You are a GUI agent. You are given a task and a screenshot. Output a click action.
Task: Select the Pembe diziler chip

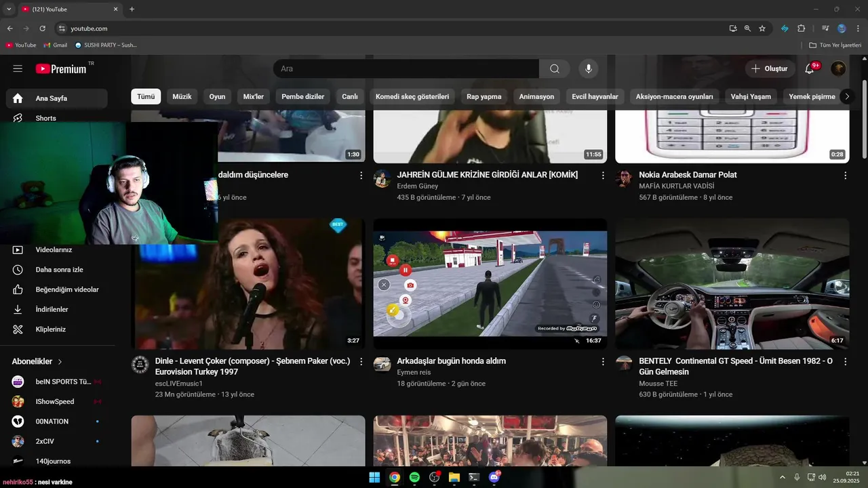tap(303, 96)
